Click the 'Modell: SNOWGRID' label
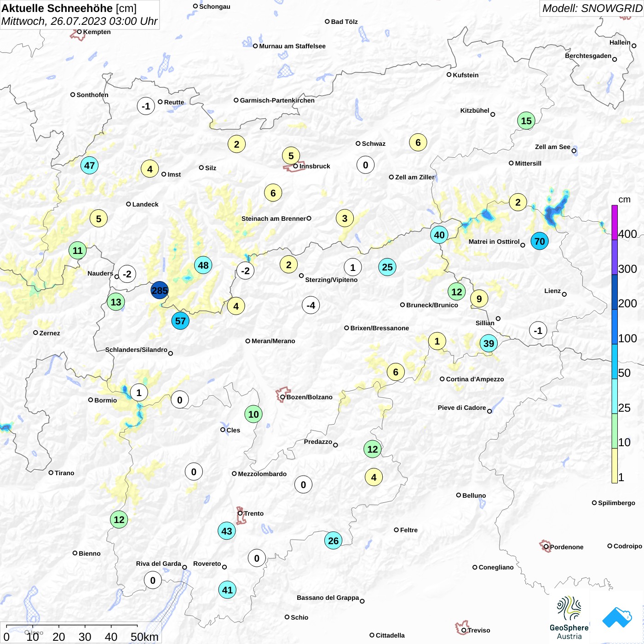Screen dimensions: 644x644 click(x=592, y=8)
